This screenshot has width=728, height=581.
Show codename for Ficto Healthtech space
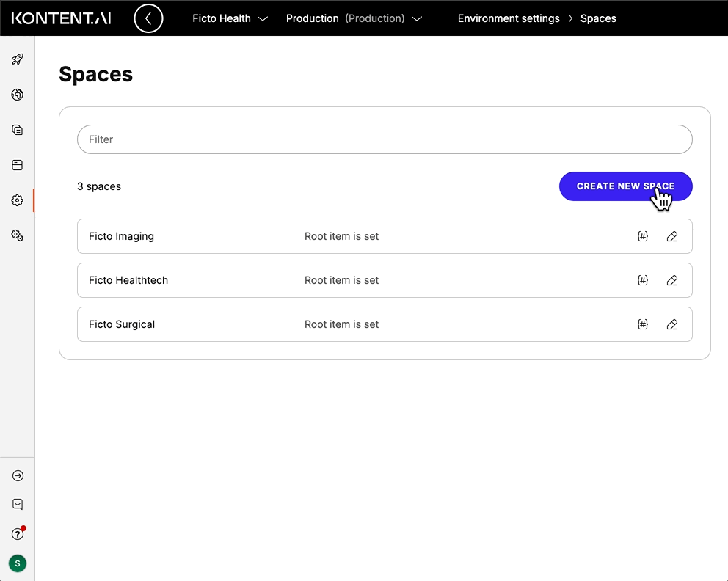pyautogui.click(x=643, y=280)
